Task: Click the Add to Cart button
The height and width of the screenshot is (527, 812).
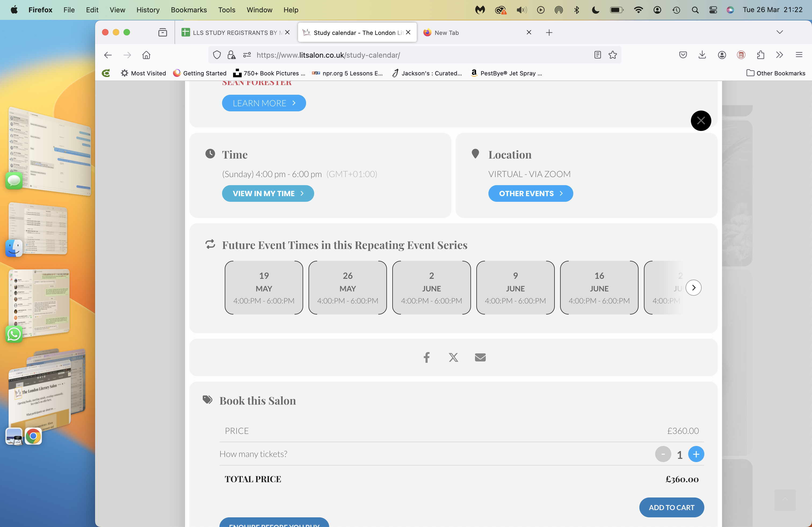Action: point(672,507)
